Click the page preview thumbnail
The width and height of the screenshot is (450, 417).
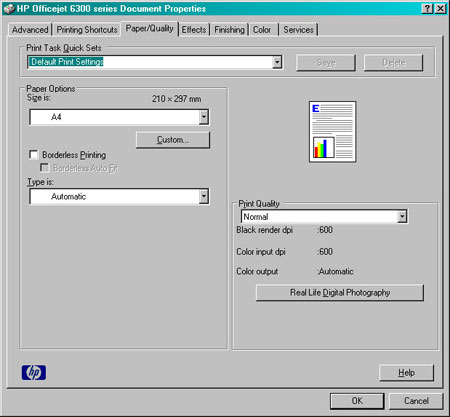click(x=332, y=132)
